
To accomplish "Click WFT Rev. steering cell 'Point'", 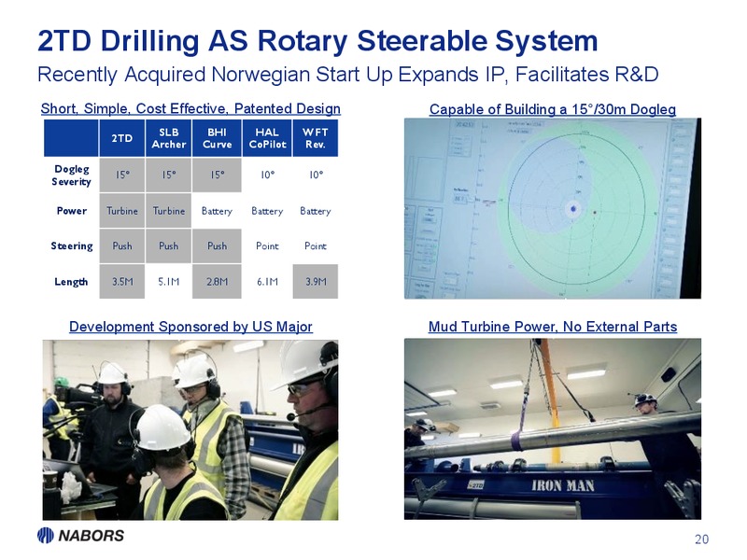I will pos(316,246).
